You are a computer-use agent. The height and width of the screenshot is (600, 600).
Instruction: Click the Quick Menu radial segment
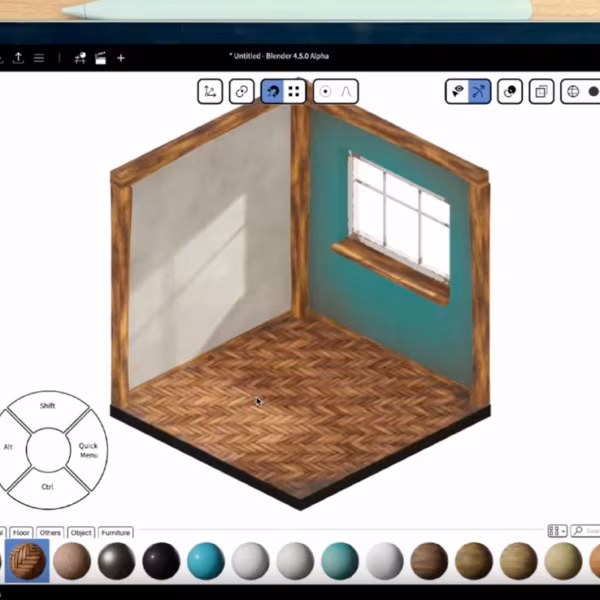[x=88, y=450]
